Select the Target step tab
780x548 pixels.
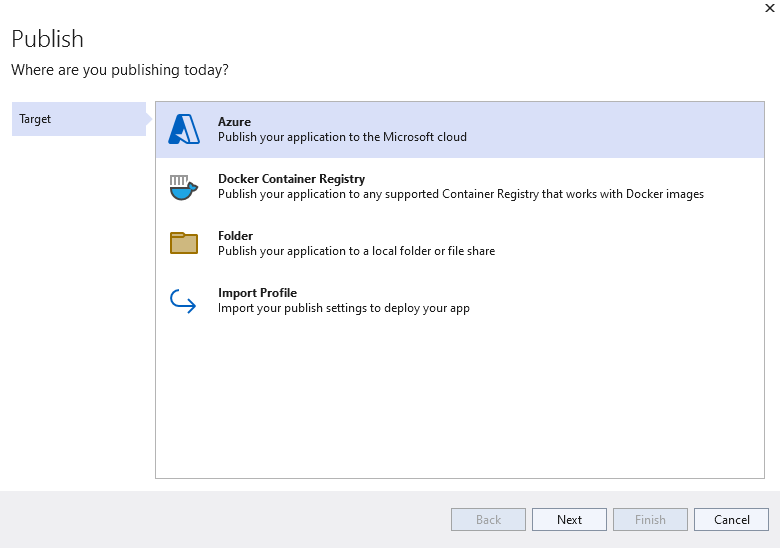click(x=79, y=119)
